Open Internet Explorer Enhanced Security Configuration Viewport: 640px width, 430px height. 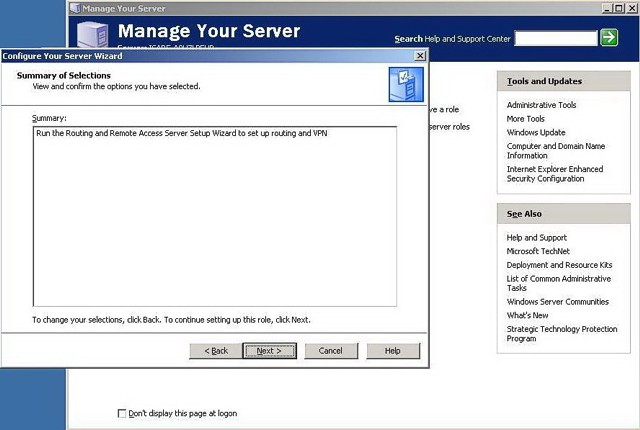pos(555,174)
